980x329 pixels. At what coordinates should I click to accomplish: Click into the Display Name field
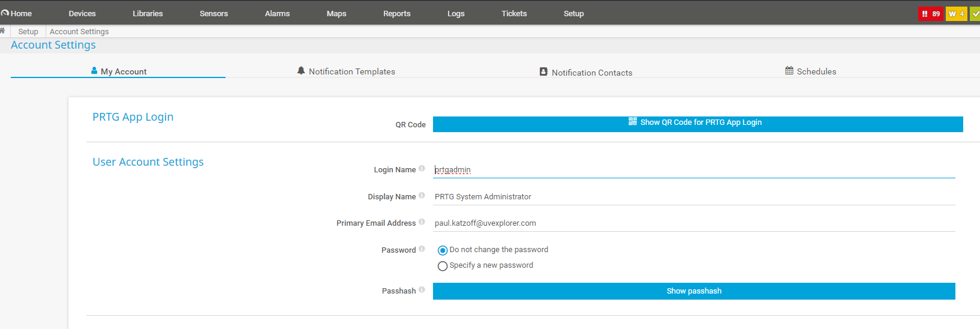coord(694,196)
